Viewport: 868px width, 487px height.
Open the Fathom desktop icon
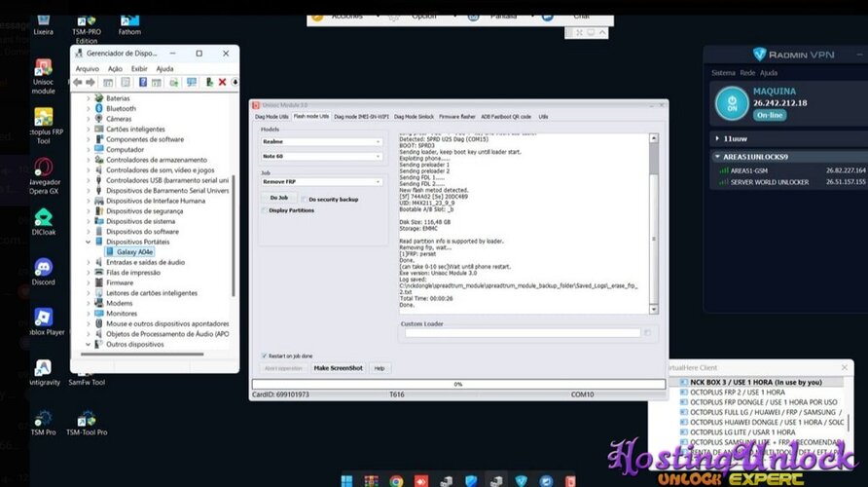point(129,25)
